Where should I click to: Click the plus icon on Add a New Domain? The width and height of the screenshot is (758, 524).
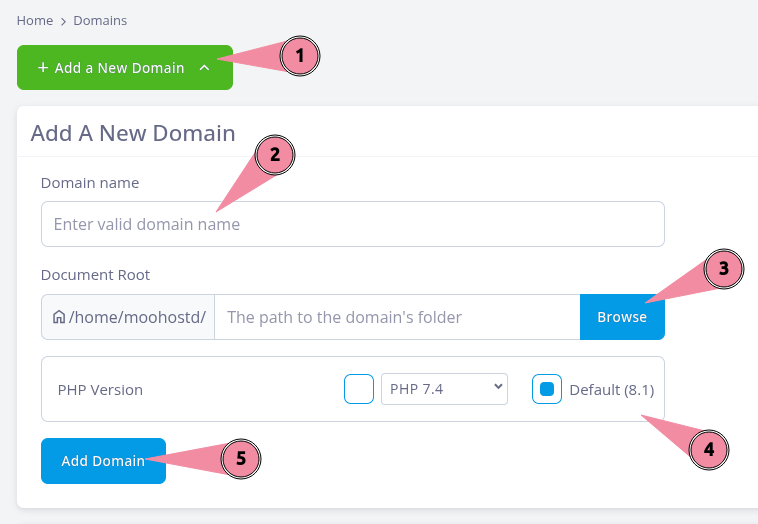tap(43, 68)
